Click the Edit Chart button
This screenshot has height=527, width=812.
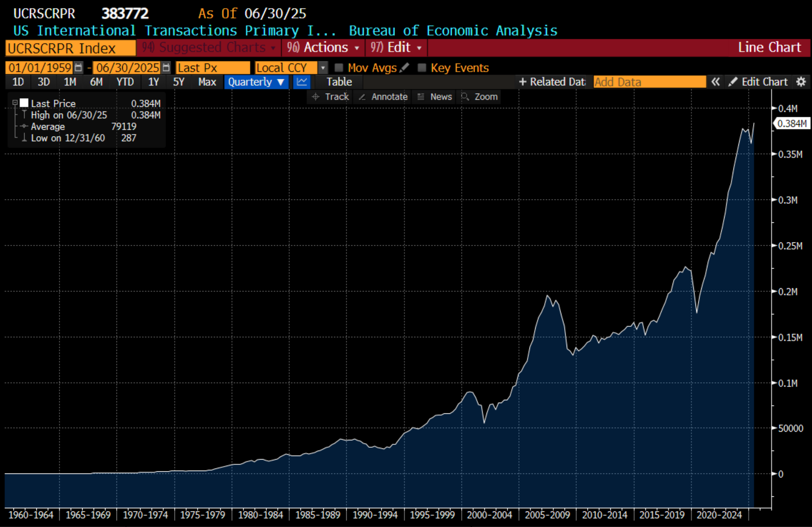[x=758, y=82]
